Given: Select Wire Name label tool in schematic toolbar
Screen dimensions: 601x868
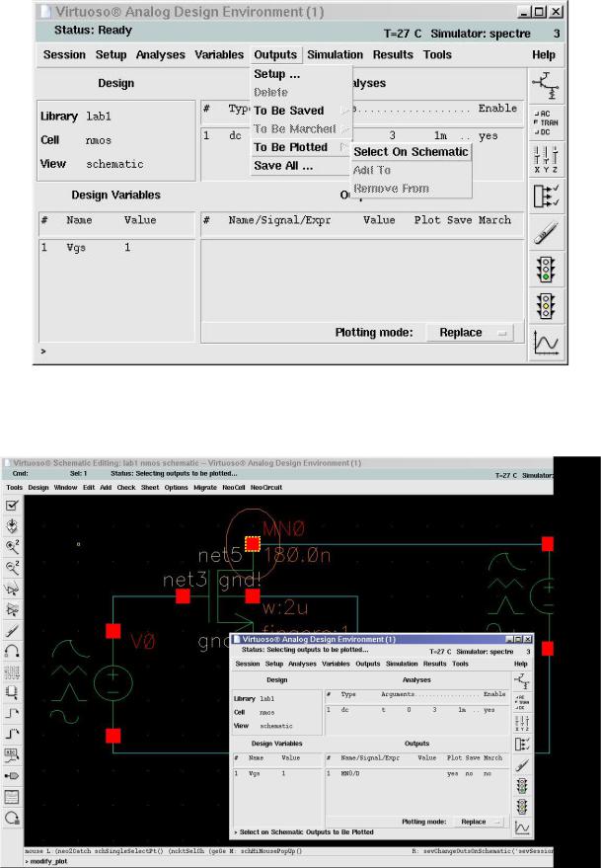Looking at the screenshot, I should 12,755.
